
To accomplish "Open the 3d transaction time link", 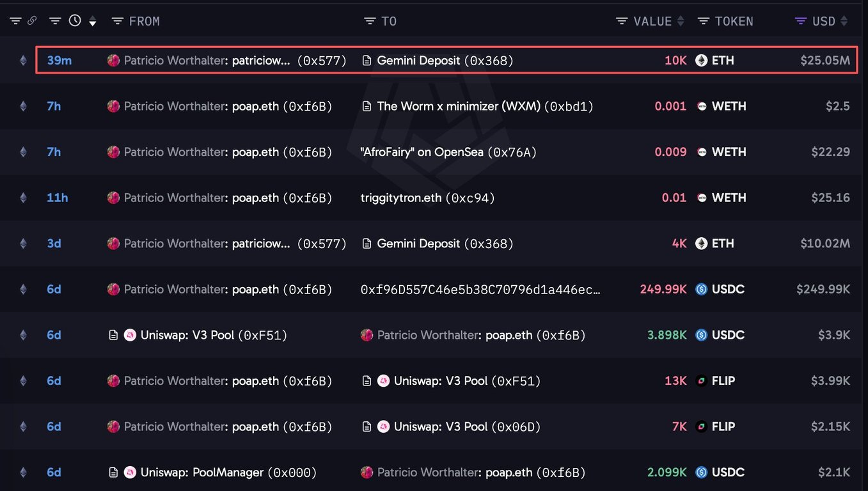I will click(x=54, y=244).
